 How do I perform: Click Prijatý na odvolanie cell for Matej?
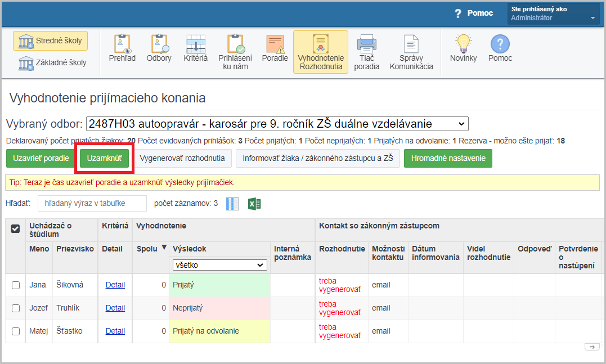click(219, 331)
